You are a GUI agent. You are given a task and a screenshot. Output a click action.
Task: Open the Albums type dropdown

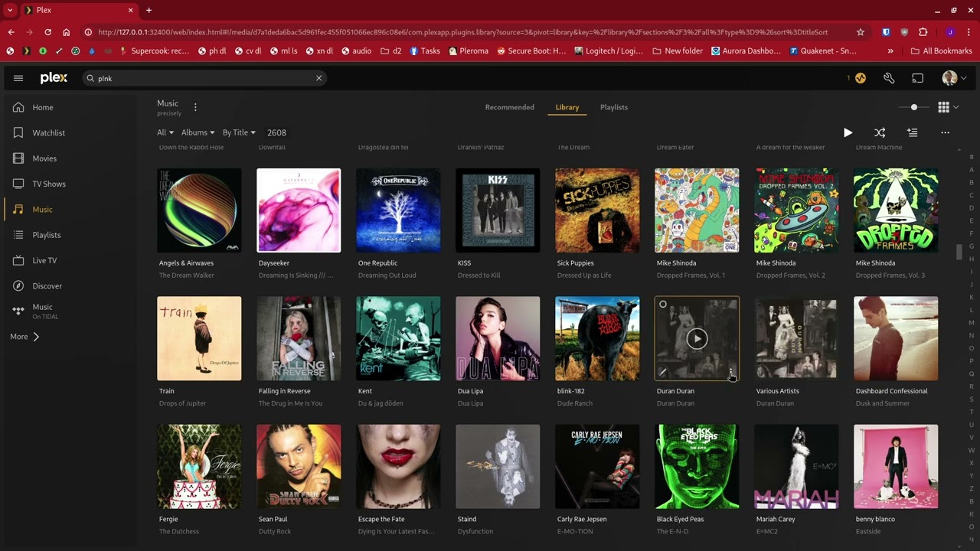(198, 132)
